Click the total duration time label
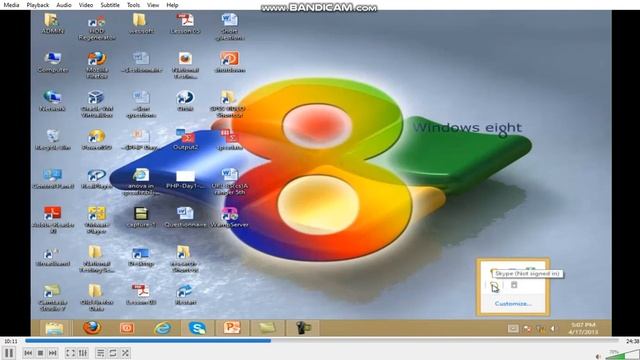Screen dimensions: 640x360 click(x=632, y=341)
